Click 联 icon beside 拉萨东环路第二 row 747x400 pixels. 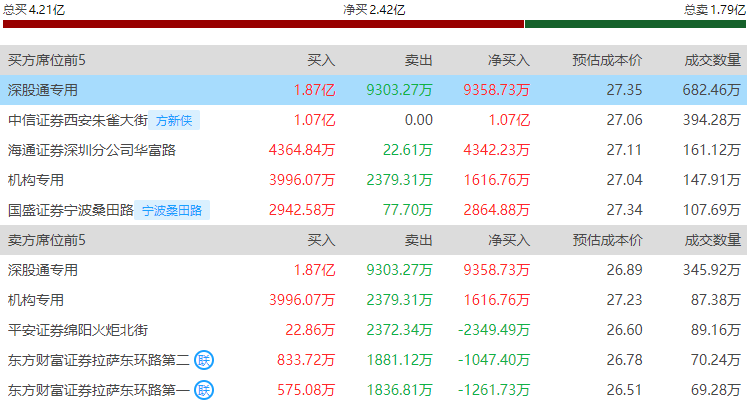(x=204, y=360)
